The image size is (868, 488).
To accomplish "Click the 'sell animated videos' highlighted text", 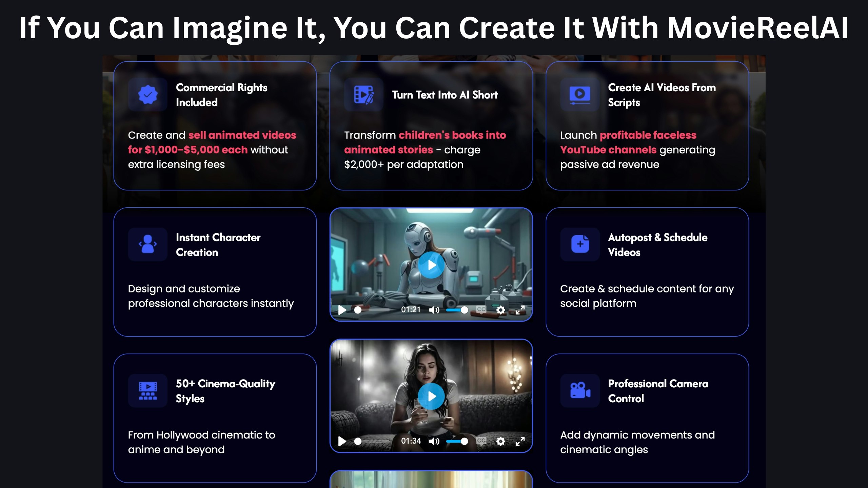I will 242,135.
